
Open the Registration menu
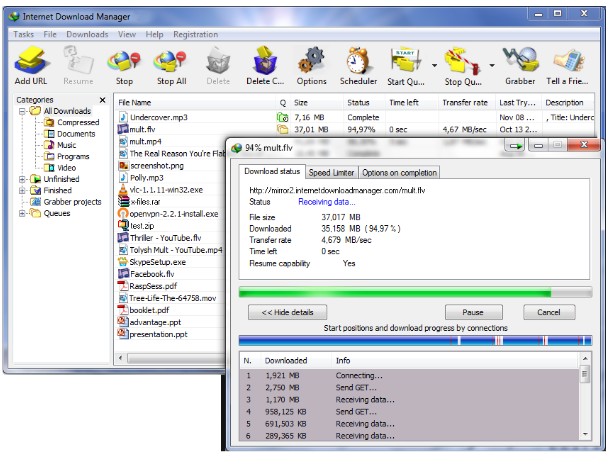click(196, 34)
